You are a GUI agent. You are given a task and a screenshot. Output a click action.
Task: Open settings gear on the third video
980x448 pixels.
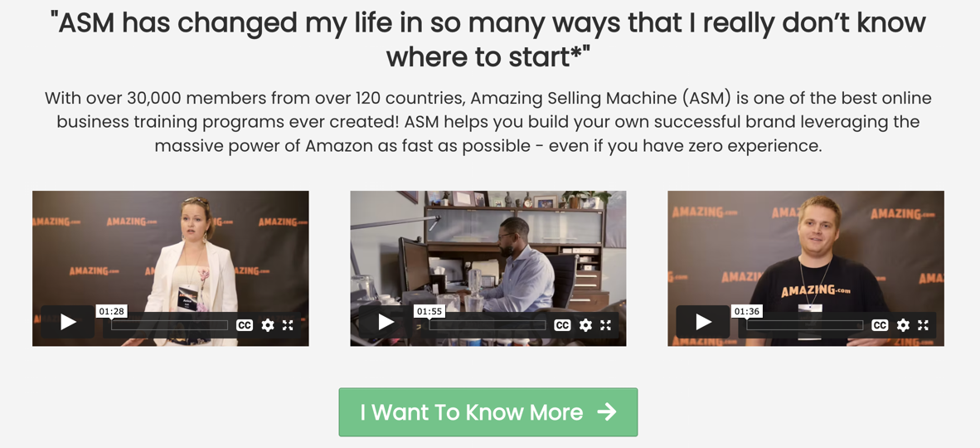click(x=903, y=325)
